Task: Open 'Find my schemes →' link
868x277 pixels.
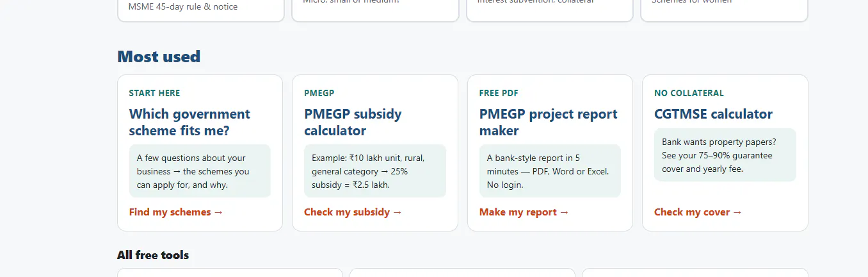Action: pos(176,212)
